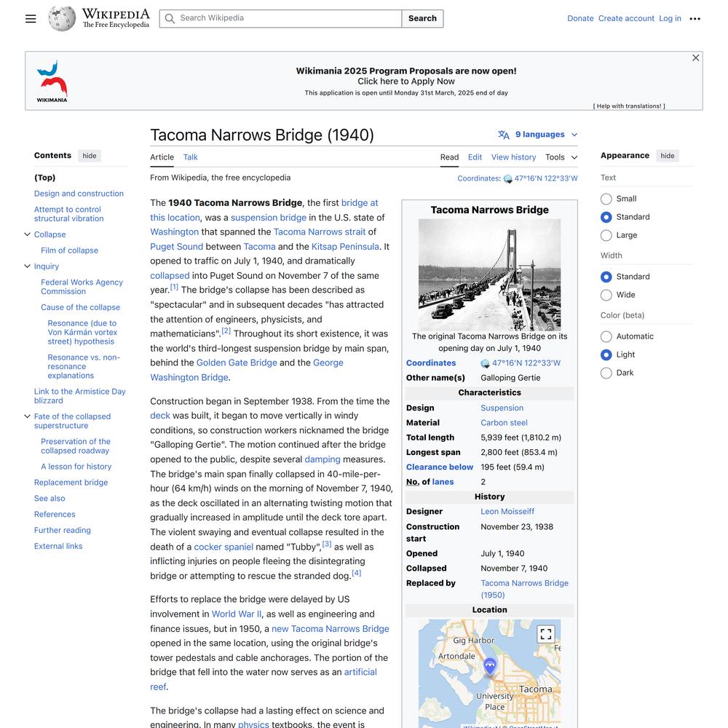Screen dimensions: 728x728
Task: Collapse the Collapse section in contents
Action: click(28, 234)
